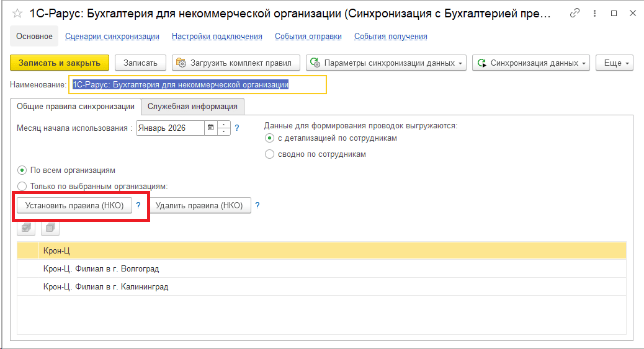This screenshot has height=349, width=644.
Task: Open События получения link
Action: pos(391,36)
